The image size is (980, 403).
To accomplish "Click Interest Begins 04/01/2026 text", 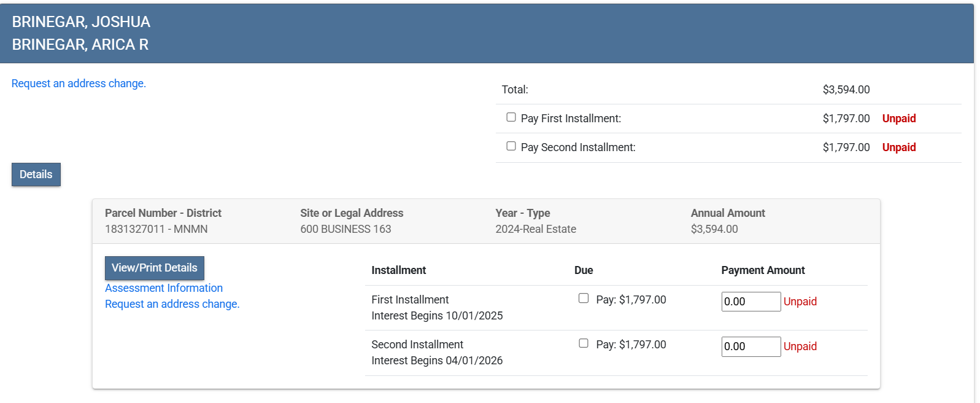I will [x=437, y=361].
